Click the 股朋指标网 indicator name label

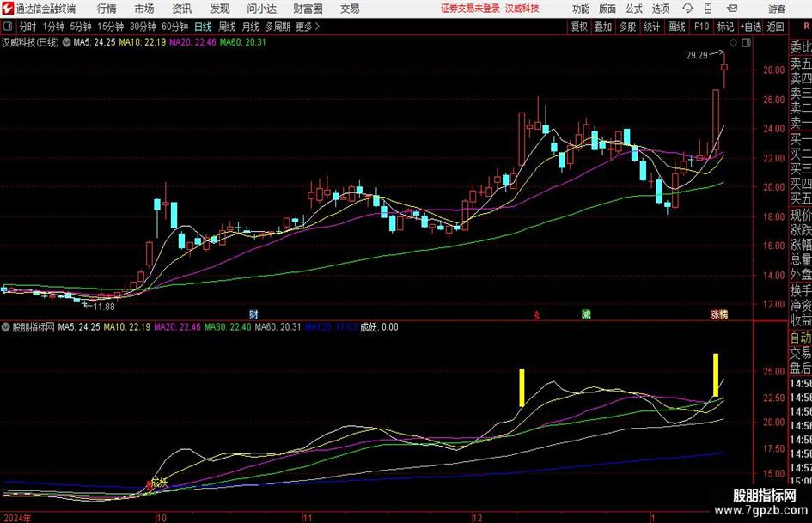[34, 327]
